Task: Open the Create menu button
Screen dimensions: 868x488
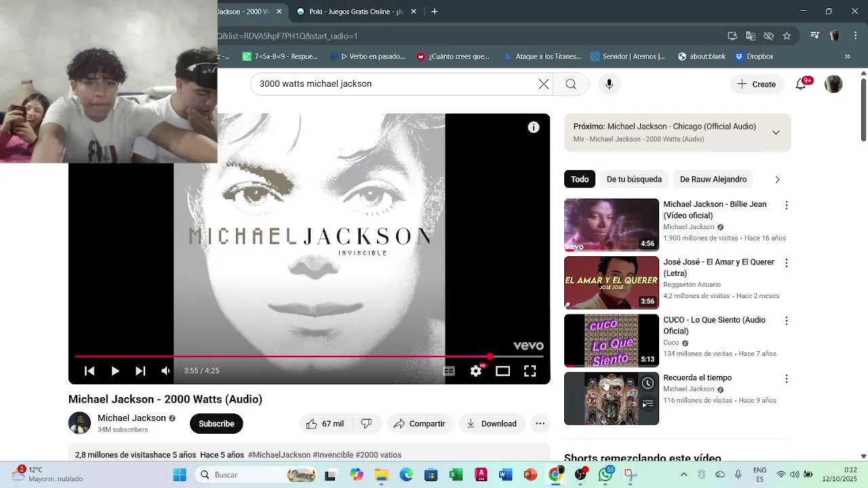Action: pyautogui.click(x=757, y=84)
